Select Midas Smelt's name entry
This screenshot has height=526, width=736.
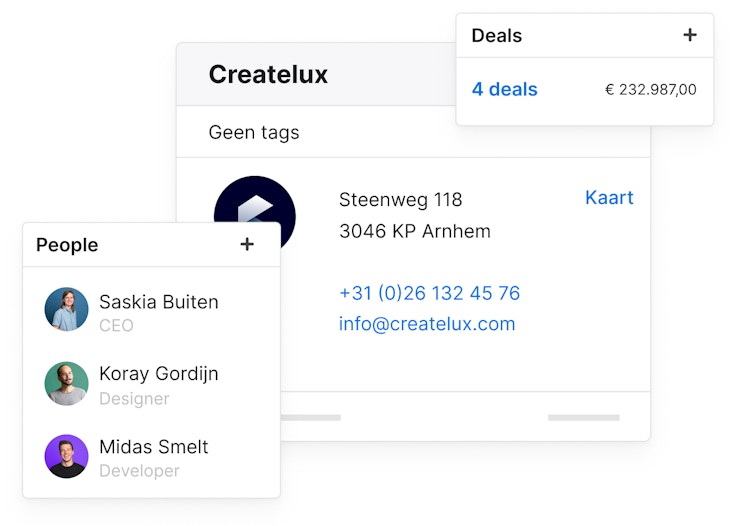coord(153,447)
